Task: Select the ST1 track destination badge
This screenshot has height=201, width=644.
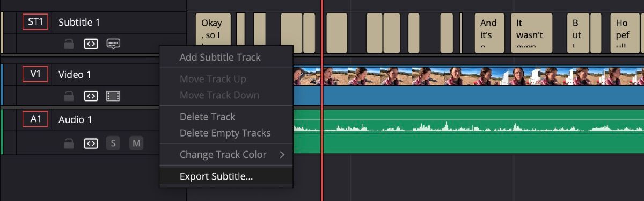Action: pyautogui.click(x=35, y=22)
